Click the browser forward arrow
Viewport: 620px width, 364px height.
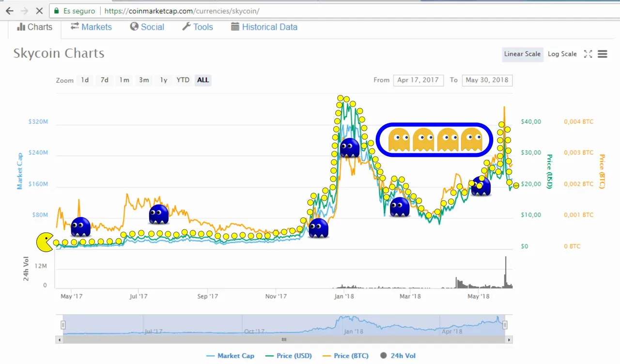tap(25, 11)
